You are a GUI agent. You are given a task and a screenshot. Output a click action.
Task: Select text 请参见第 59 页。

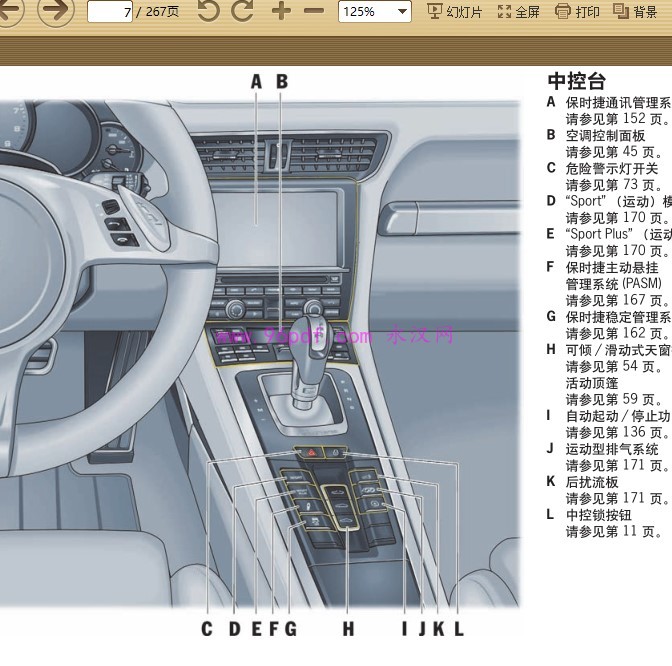point(614,400)
